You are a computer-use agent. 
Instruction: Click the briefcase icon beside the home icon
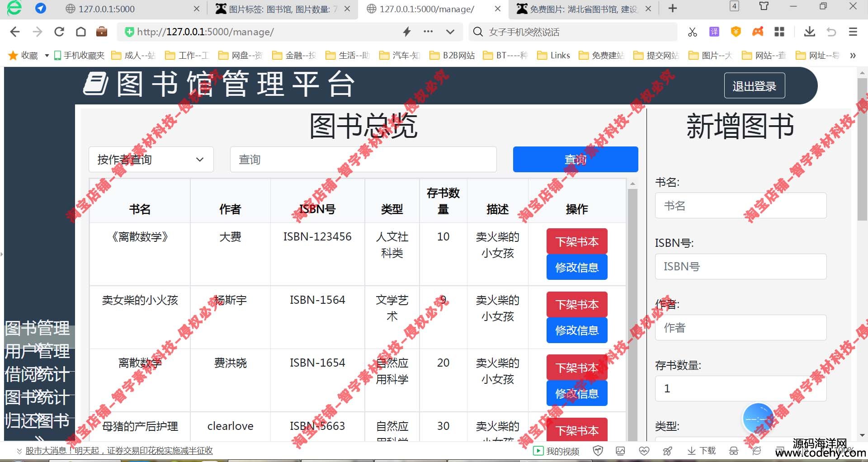[x=102, y=32]
